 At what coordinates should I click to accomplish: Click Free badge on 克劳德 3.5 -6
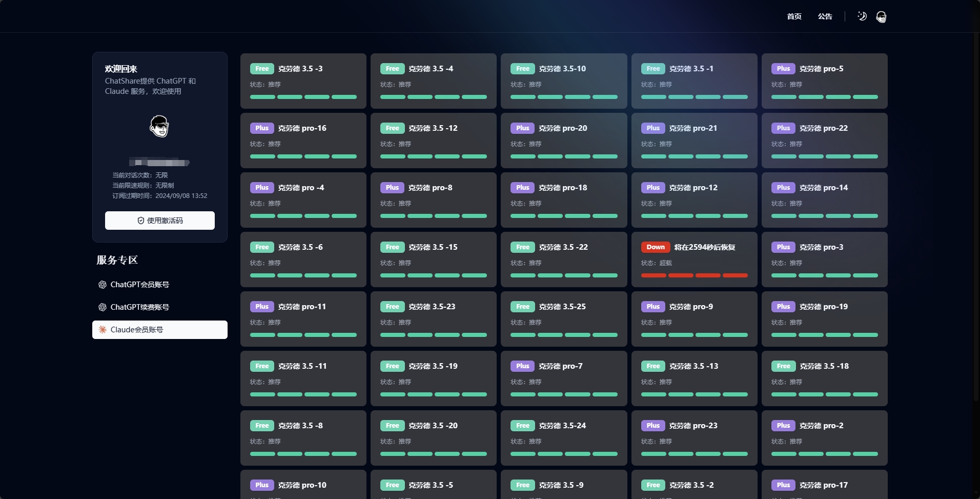coord(262,247)
